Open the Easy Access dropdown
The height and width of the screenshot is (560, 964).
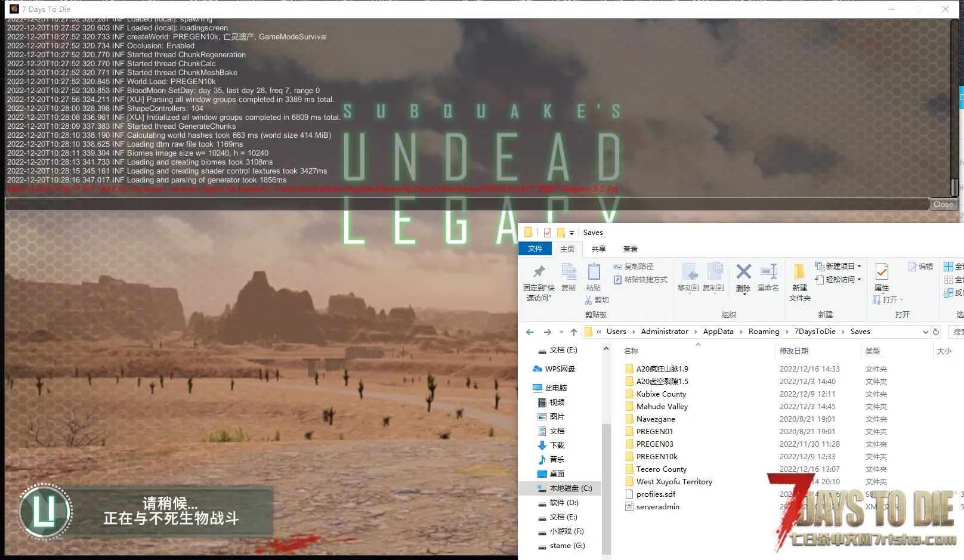coord(838,280)
